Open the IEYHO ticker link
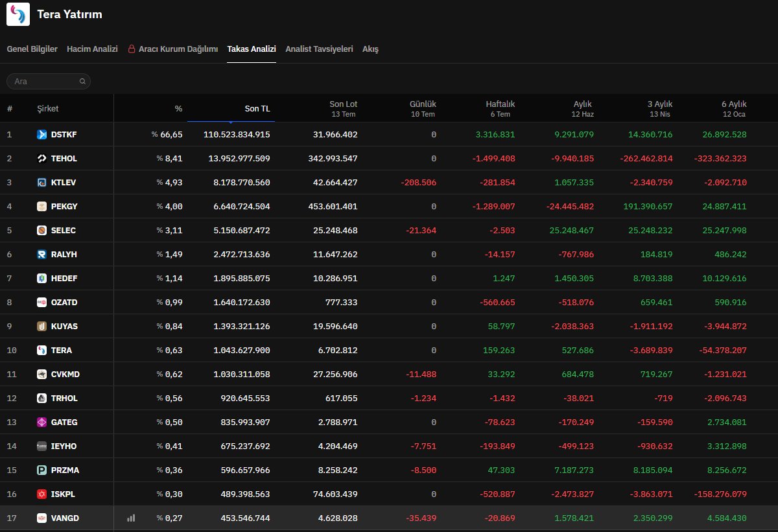The image size is (778, 532). click(x=64, y=446)
